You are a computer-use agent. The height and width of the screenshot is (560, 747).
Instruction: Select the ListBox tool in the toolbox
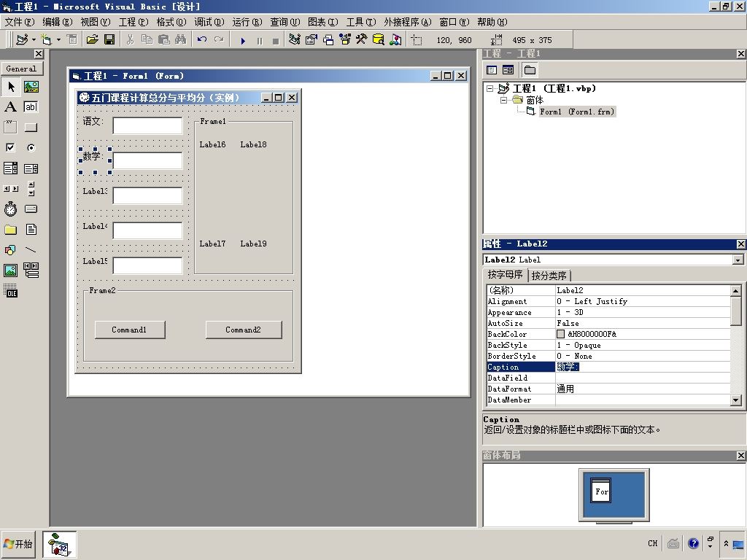[x=31, y=168]
